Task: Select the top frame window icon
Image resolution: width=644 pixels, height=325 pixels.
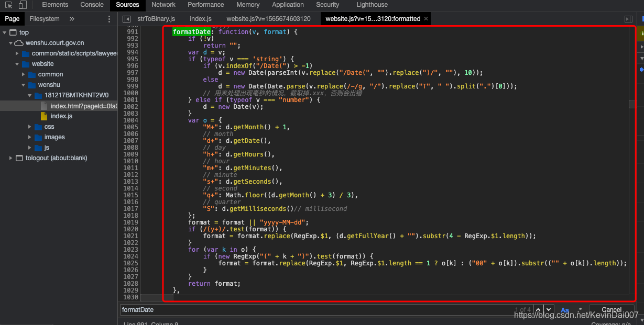Action: click(x=13, y=32)
